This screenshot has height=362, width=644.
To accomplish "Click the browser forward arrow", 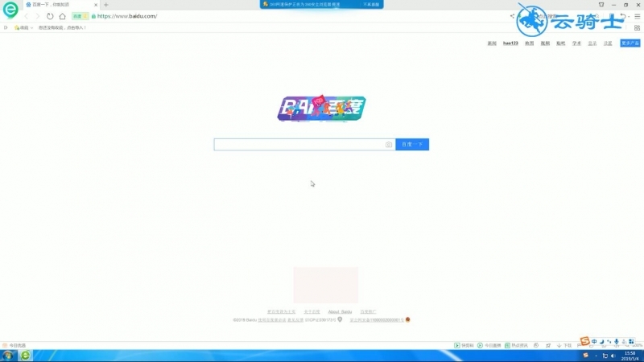I will [x=37, y=16].
